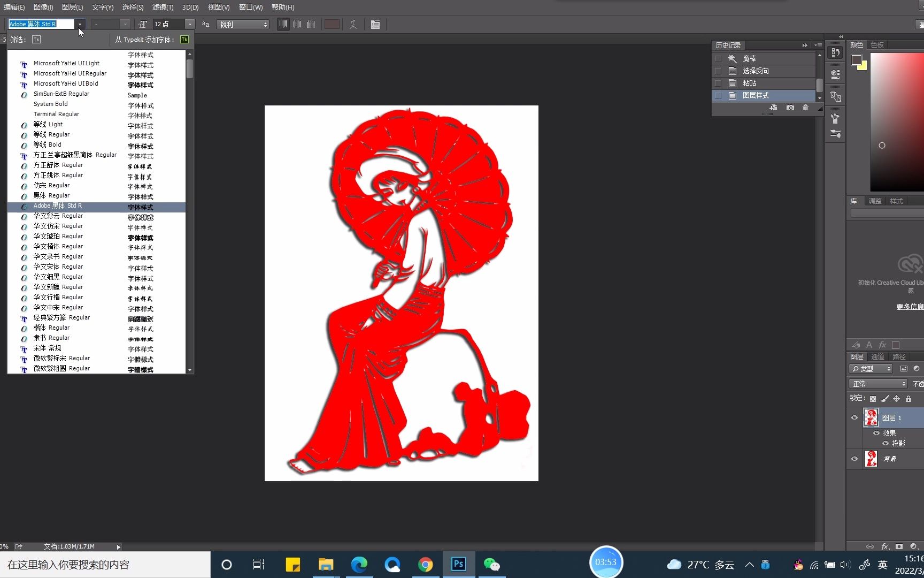Open the layer filter 类型 dropdown
The width and height of the screenshot is (924, 578).
pyautogui.click(x=871, y=369)
